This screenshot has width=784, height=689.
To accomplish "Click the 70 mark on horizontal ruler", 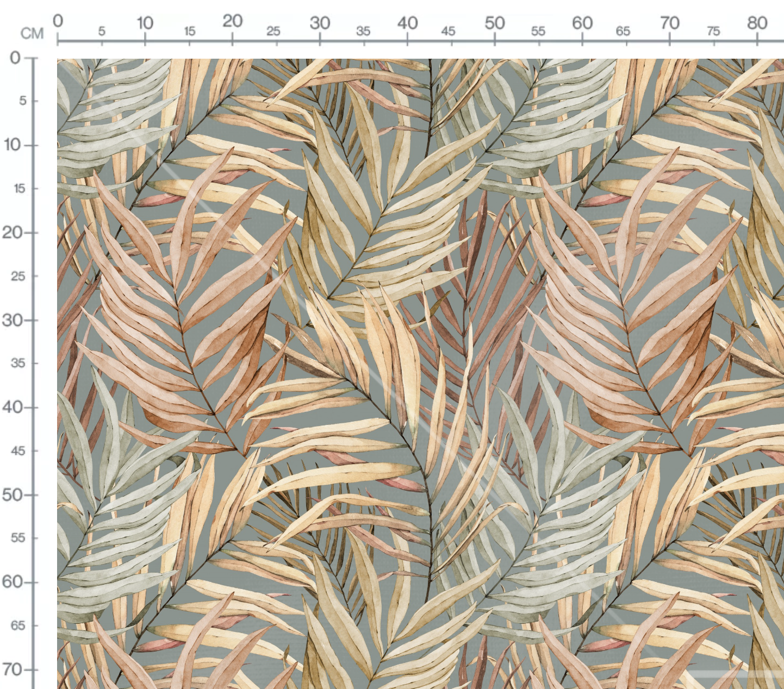I will tap(670, 23).
